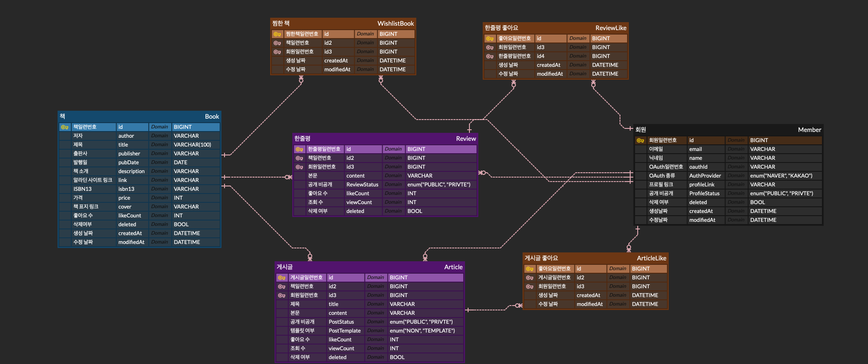Screen dimensions: 868x364
Task: Select foreign key icon on ReviewLike id4 row
Action: coord(490,56)
